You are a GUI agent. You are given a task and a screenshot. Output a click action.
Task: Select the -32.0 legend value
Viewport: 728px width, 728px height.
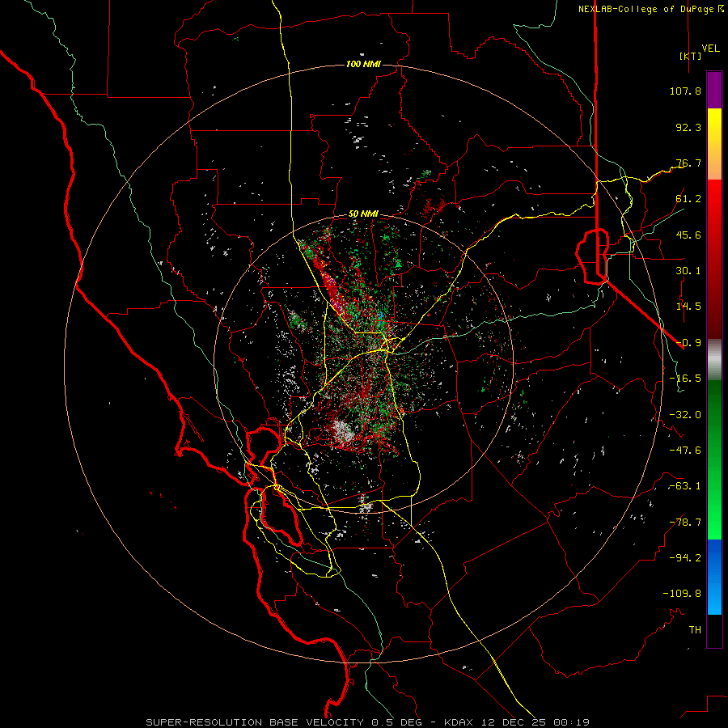tap(685, 415)
